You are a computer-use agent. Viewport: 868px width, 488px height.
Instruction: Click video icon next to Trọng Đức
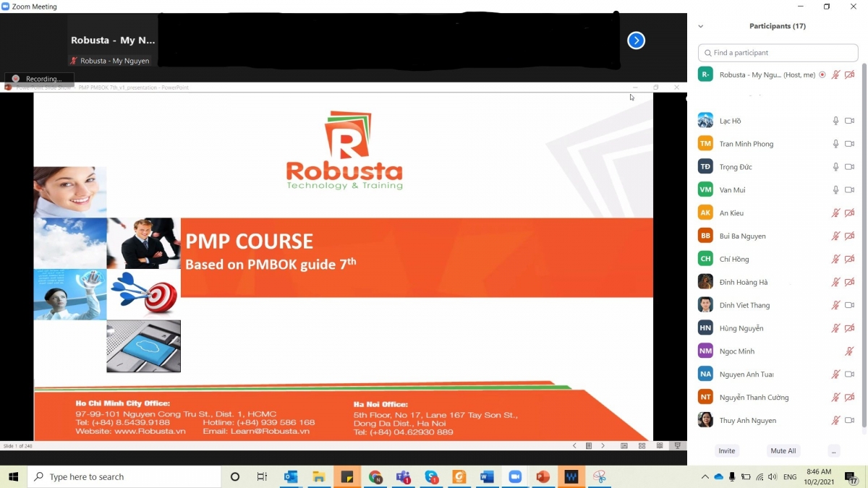tap(850, 167)
